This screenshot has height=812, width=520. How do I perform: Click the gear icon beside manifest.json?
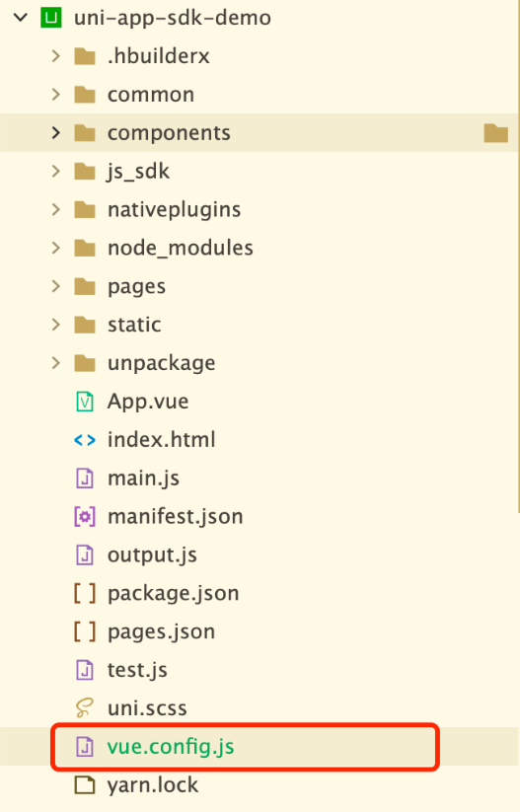[x=85, y=517]
